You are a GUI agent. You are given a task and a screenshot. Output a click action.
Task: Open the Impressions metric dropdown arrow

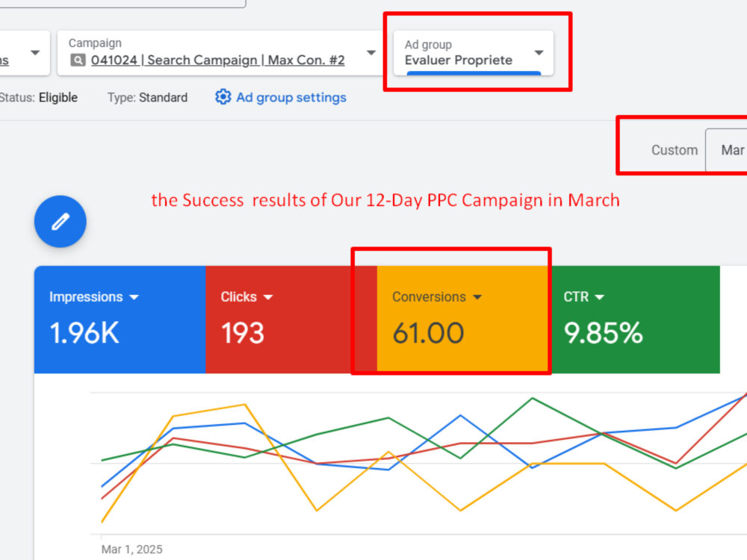pyautogui.click(x=134, y=297)
